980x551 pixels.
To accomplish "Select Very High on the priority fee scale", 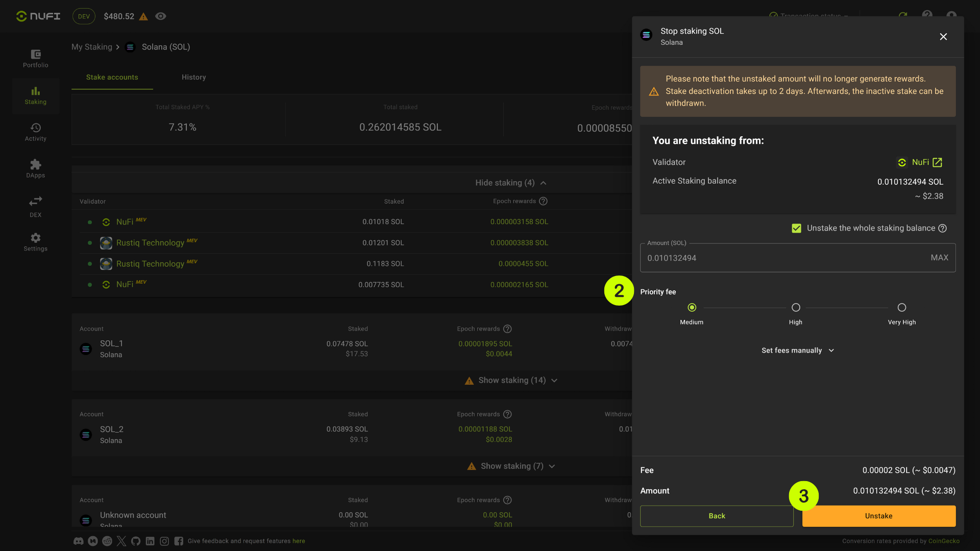I will (901, 308).
